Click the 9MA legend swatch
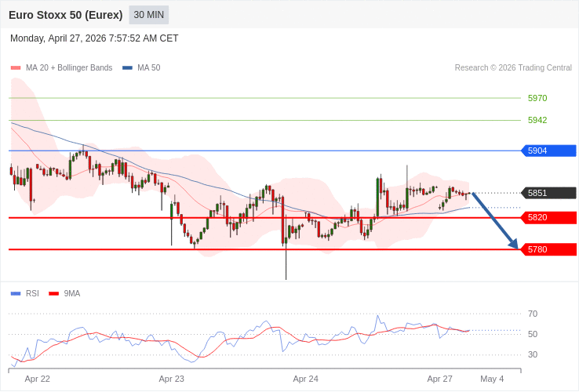 [53, 294]
